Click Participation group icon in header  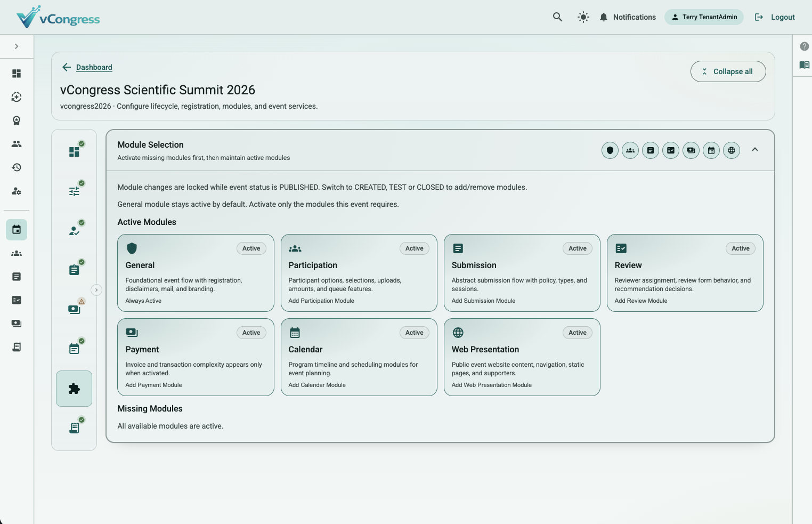pyautogui.click(x=630, y=150)
